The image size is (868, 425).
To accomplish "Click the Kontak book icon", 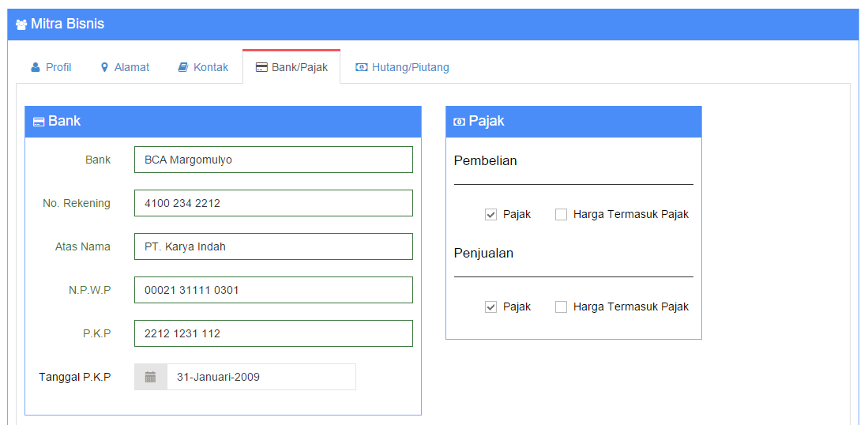I will pyautogui.click(x=182, y=67).
